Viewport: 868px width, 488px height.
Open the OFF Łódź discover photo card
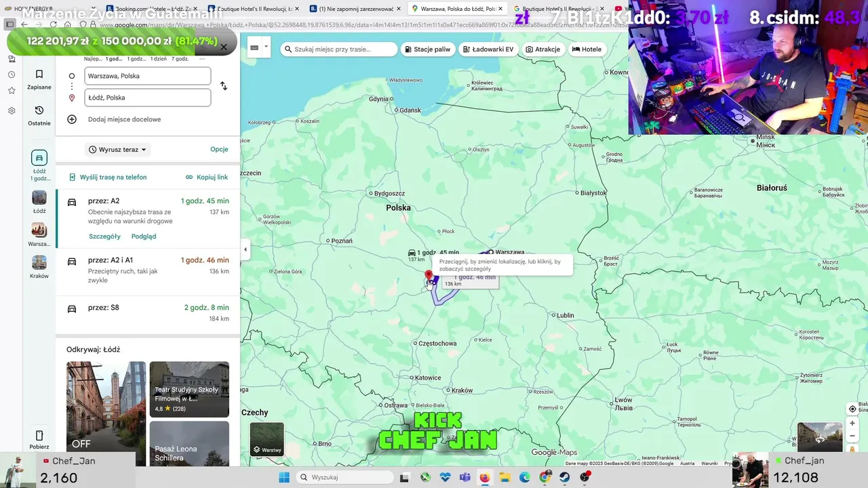(x=106, y=413)
